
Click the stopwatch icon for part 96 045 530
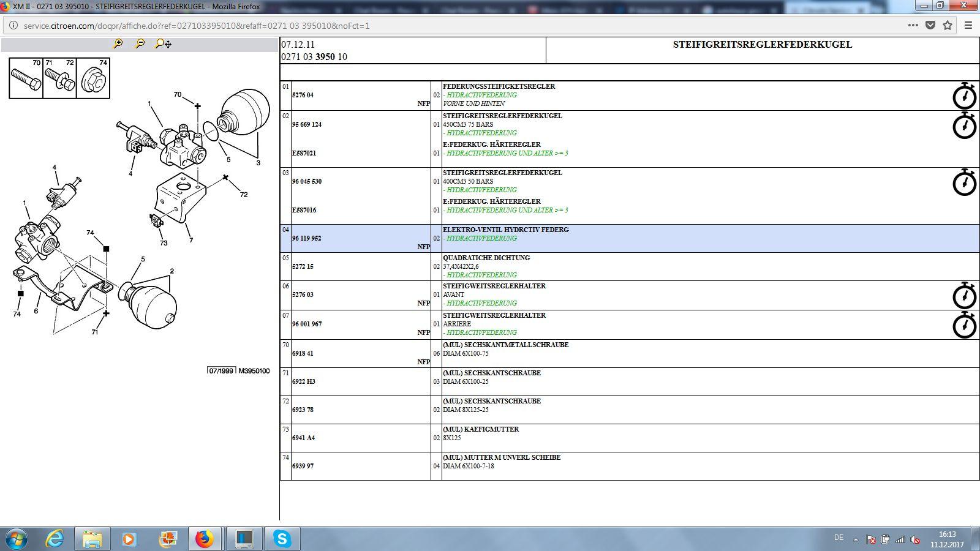tap(964, 182)
